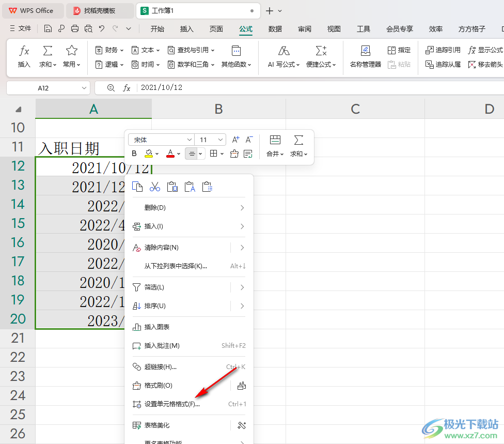Open 便捷公式 quick formula tool

click(x=321, y=56)
